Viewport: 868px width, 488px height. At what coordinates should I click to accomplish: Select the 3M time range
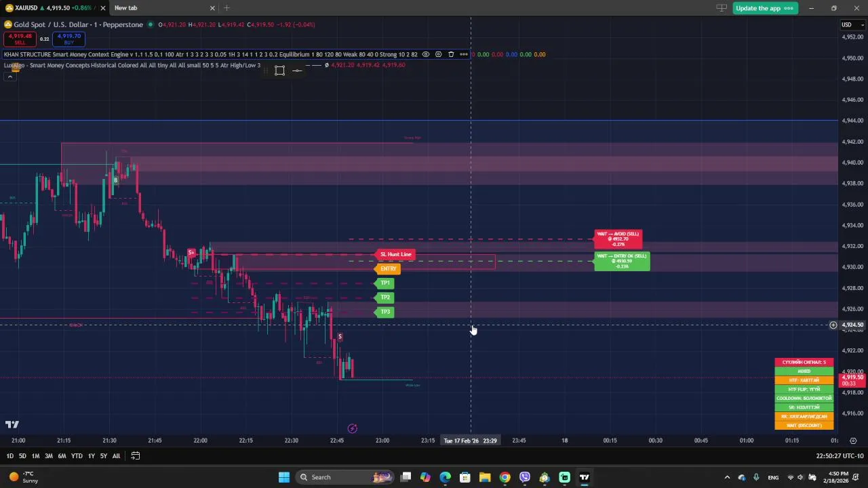(x=48, y=456)
